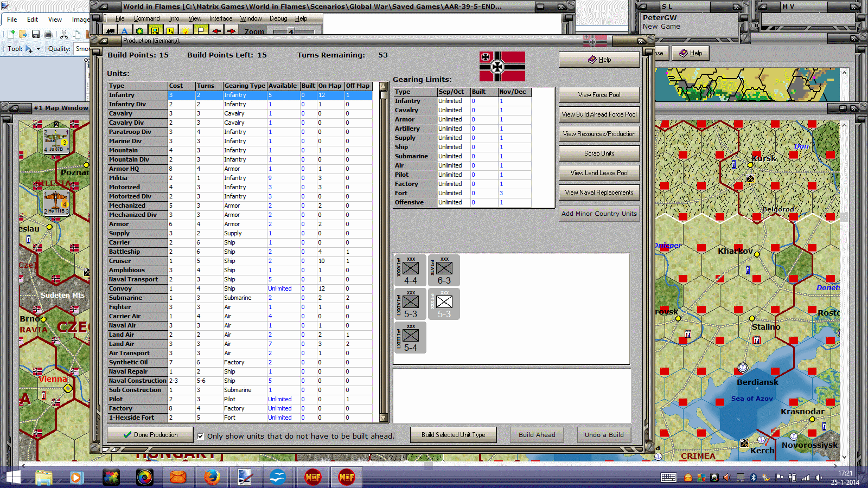Viewport: 868px width, 488px height.
Task: Select the LXIII Inf 5-4 unit counter
Action: 410,337
